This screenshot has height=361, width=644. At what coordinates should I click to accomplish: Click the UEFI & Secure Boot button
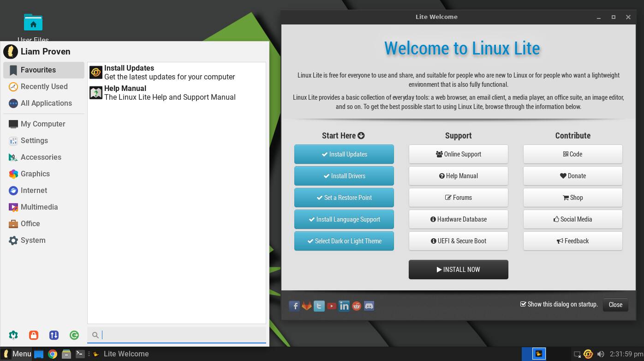coord(459,241)
